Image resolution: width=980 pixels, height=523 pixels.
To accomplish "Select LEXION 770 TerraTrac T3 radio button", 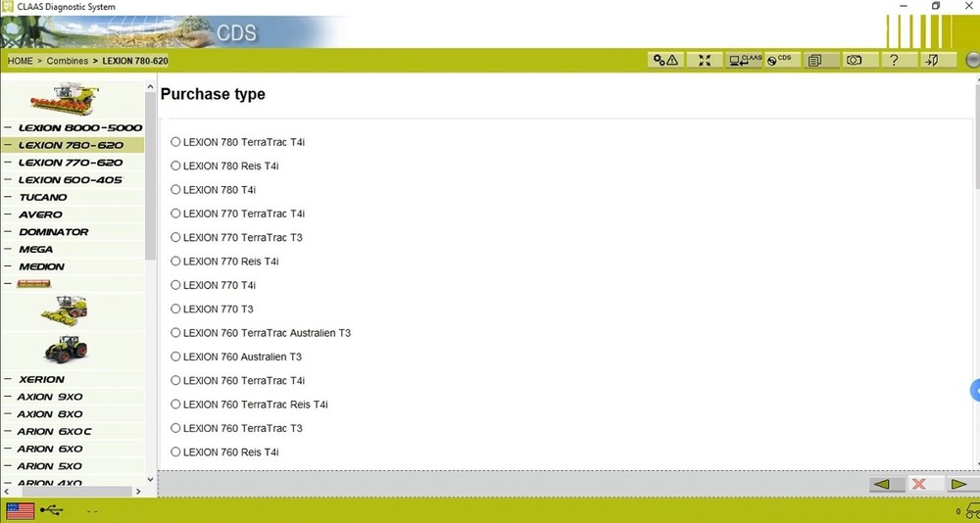I will 175,237.
